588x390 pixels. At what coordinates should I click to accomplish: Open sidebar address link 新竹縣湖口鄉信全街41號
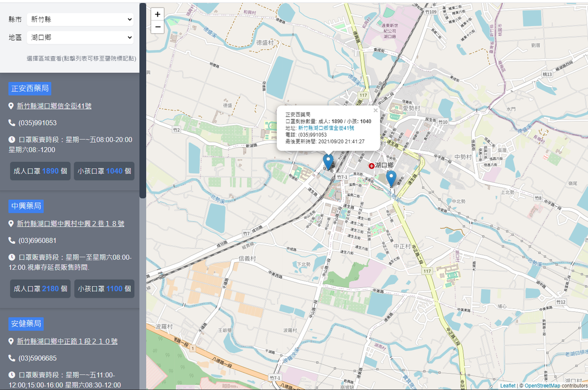click(54, 106)
